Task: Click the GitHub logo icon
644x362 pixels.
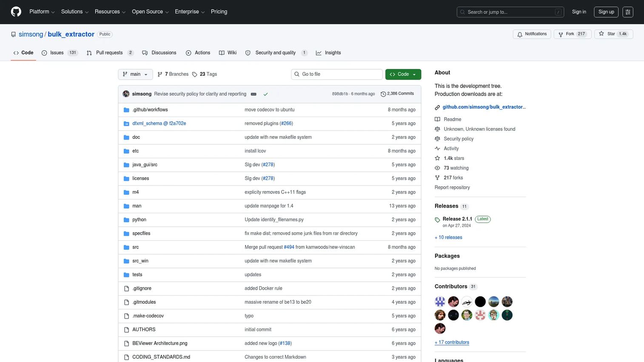Action: 16,11
